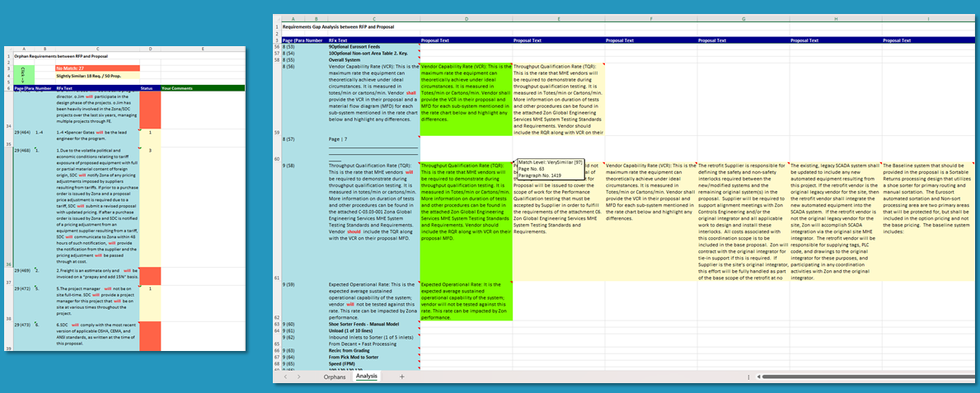The image size is (980, 393).
Task: Click the previous sheet navigation arrow
Action: [x=286, y=377]
